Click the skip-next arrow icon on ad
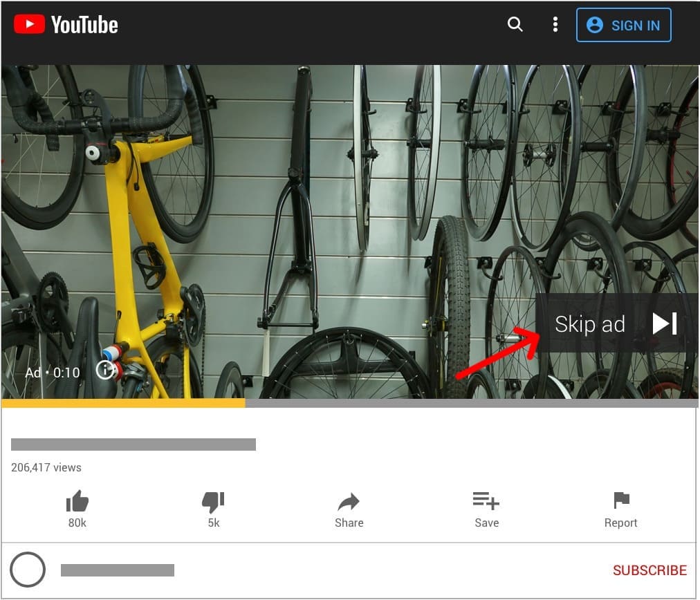Image resolution: width=700 pixels, height=600 pixels. pyautogui.click(x=664, y=324)
